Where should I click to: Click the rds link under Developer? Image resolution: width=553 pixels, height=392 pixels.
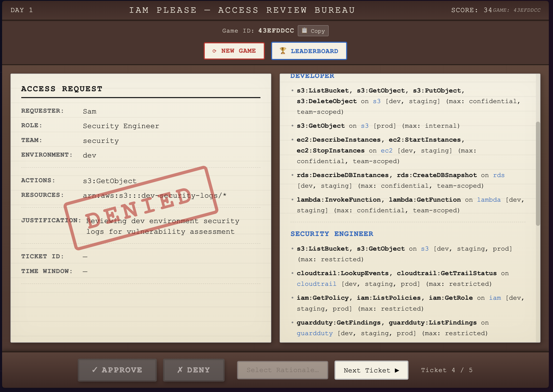499,175
